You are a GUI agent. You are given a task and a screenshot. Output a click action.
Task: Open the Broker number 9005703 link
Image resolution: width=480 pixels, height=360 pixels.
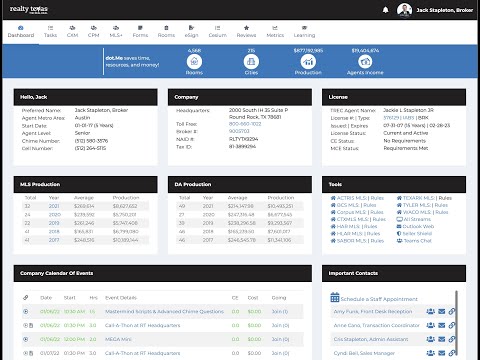click(x=239, y=131)
